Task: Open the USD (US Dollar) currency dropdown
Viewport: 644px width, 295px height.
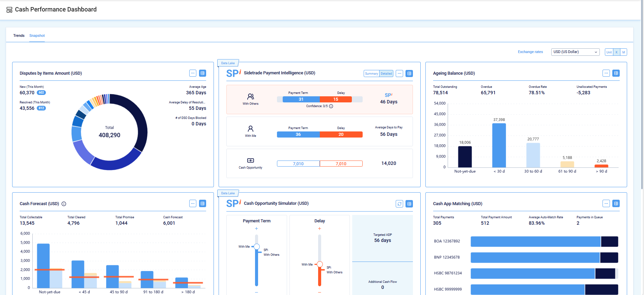Action: pyautogui.click(x=575, y=52)
